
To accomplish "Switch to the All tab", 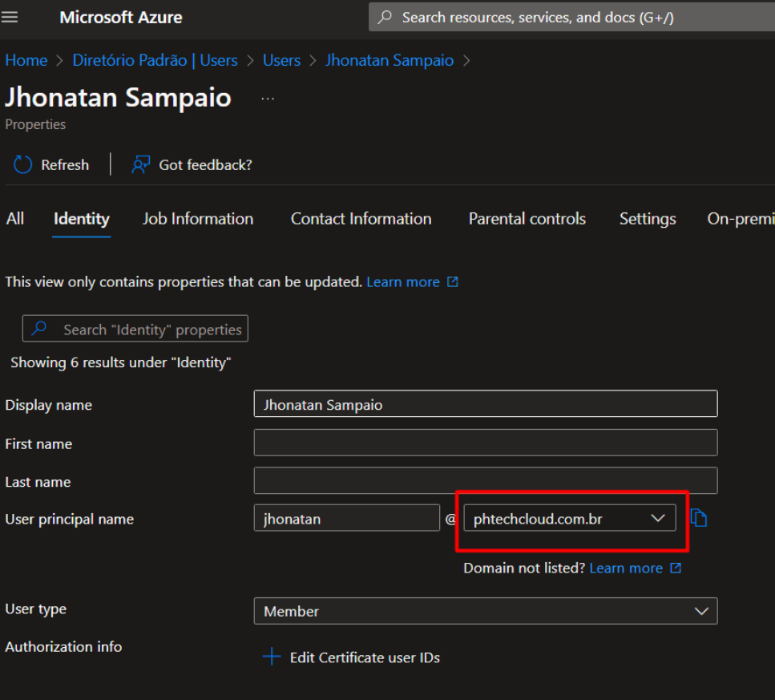I will (x=15, y=219).
